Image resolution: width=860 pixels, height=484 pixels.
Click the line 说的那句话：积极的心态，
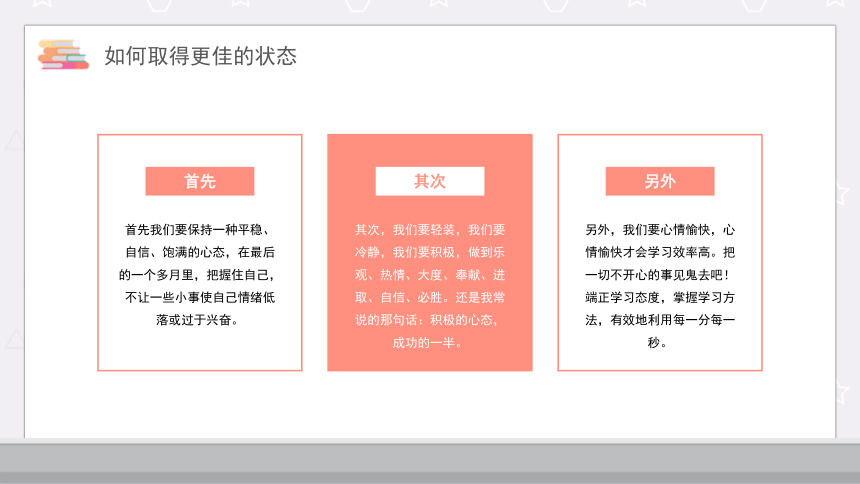click(x=427, y=320)
